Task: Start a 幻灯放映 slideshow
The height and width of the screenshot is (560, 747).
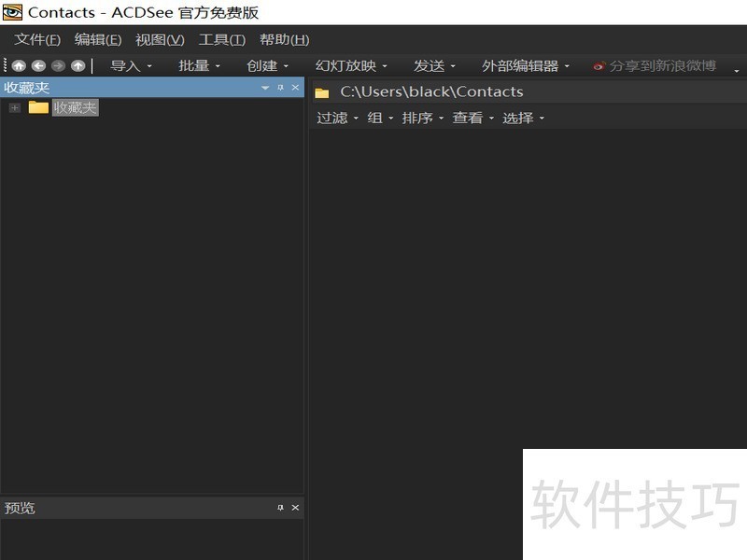Action: coord(345,66)
